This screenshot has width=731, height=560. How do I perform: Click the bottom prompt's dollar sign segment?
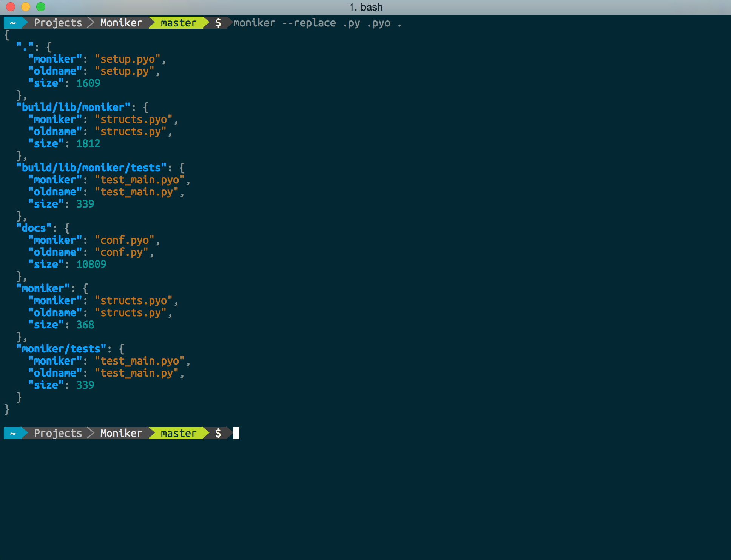click(x=218, y=433)
